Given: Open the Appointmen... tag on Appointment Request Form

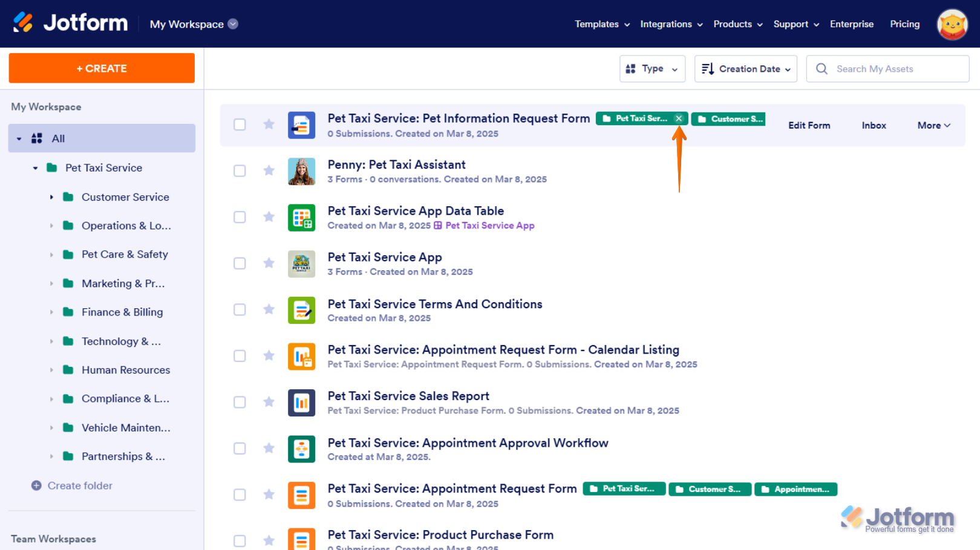Looking at the screenshot, I should click(x=795, y=489).
